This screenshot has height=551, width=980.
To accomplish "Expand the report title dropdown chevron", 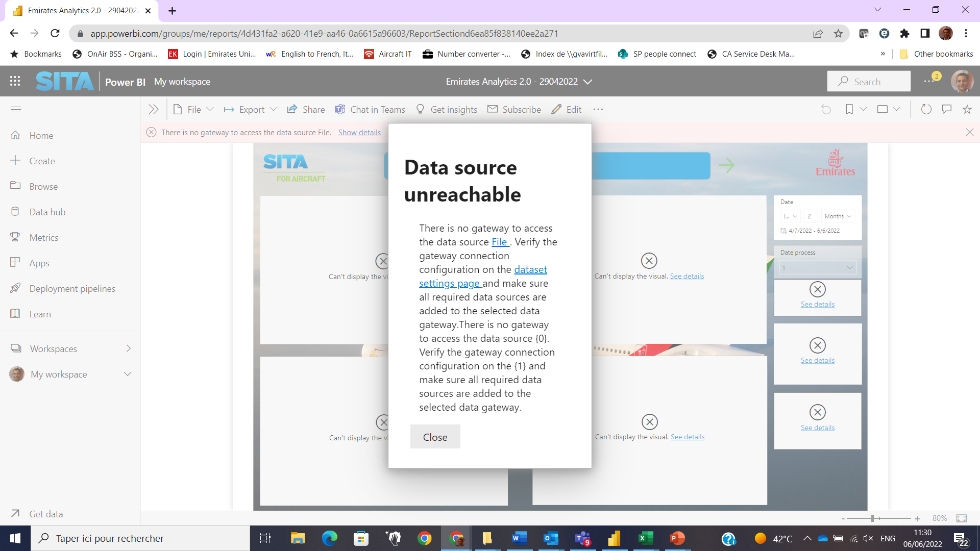I will coord(588,82).
